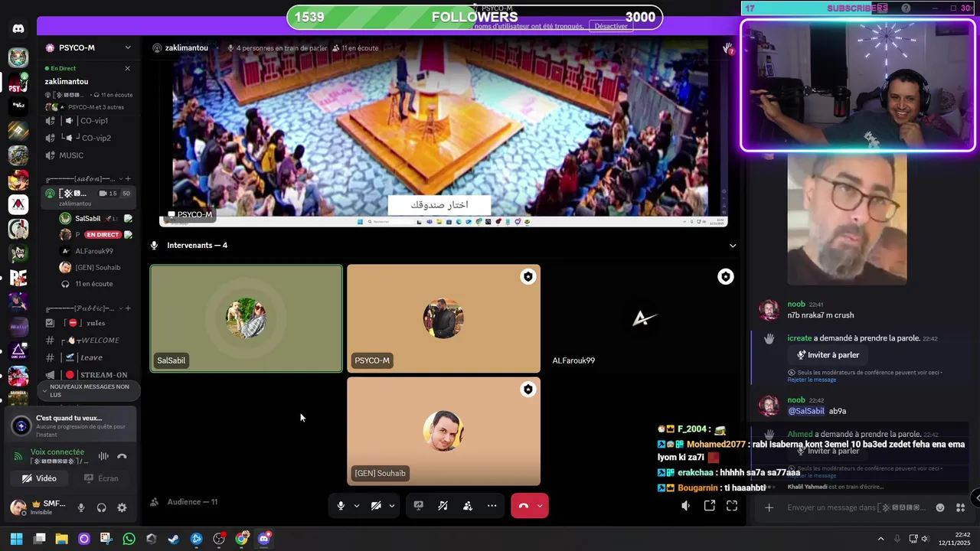Open microphone input options arrow
Screen dimensions: 980x551
click(356, 506)
